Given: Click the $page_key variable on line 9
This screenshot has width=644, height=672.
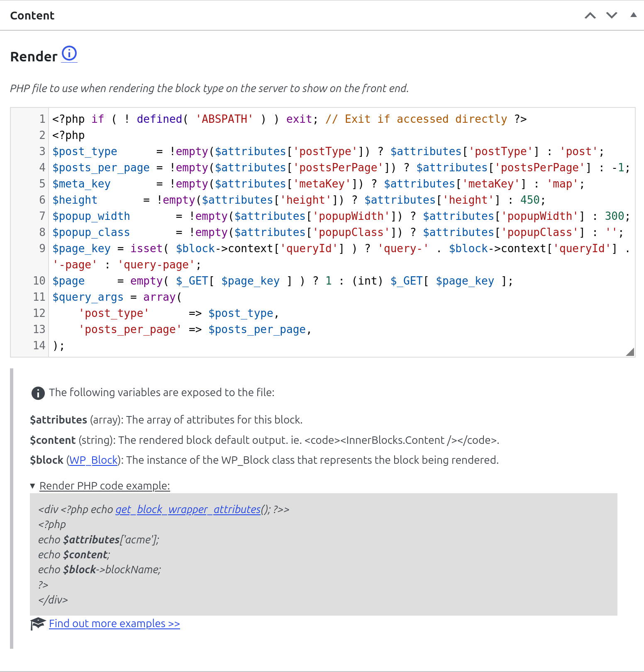Looking at the screenshot, I should [x=81, y=248].
